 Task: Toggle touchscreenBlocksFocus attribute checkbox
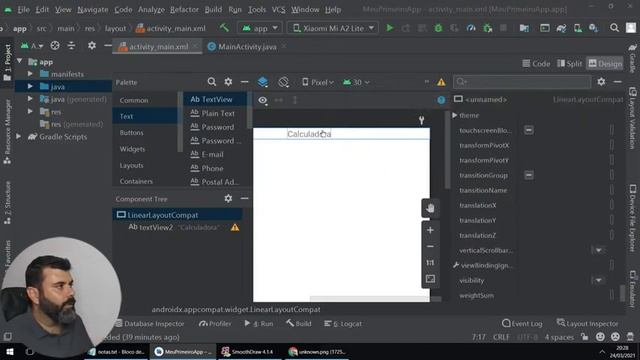[529, 130]
